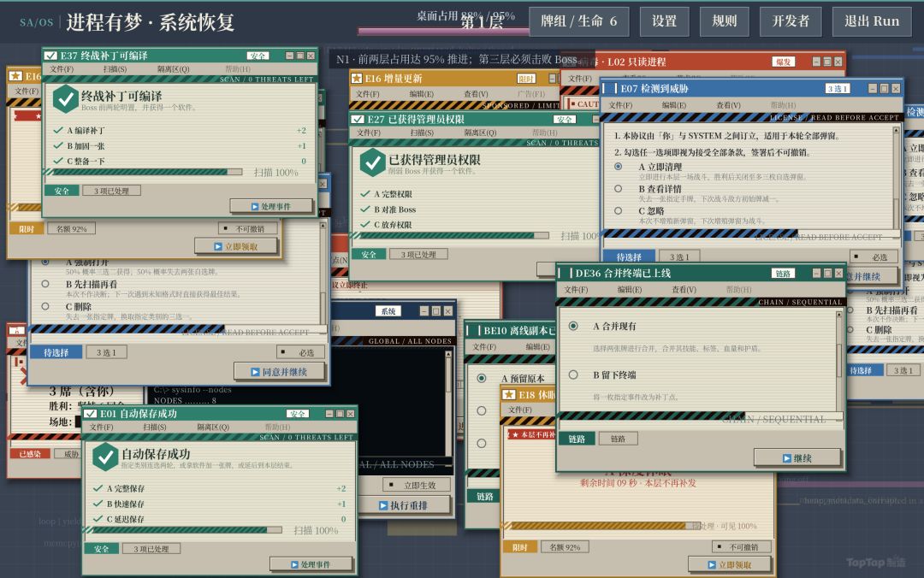Open 隔离区(Q) menu in E37 window
This screenshot has height=578, width=924.
pos(173,69)
